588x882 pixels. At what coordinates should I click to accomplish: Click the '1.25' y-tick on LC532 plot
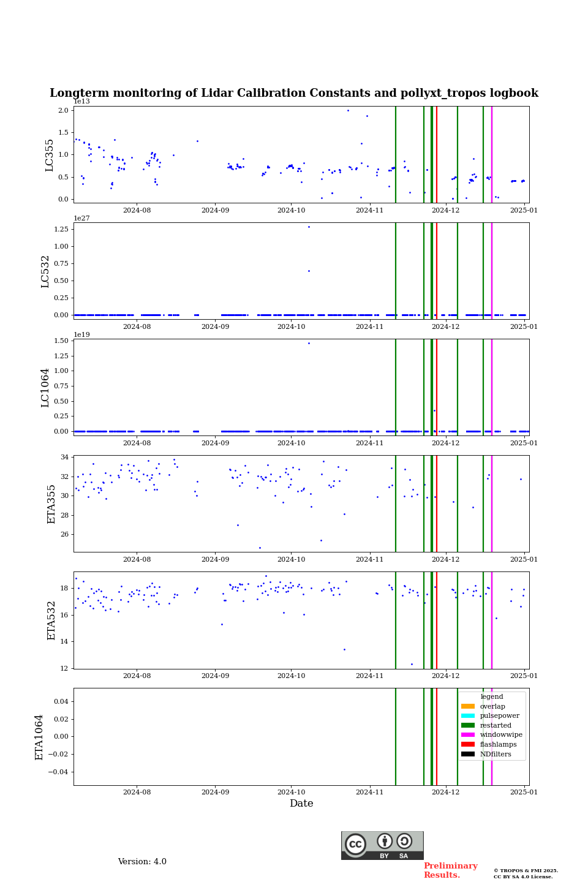coord(61,229)
